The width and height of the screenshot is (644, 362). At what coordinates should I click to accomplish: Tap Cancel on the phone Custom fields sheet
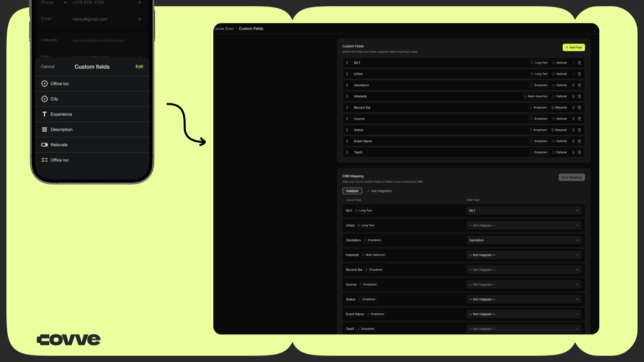(47, 67)
